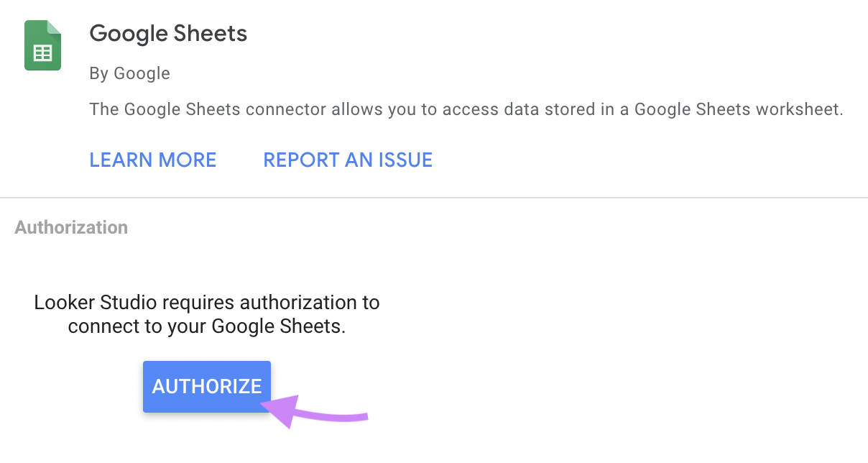This screenshot has height=463, width=868.
Task: Authorize Looker Studio to connect Google Sheets
Action: [x=207, y=386]
